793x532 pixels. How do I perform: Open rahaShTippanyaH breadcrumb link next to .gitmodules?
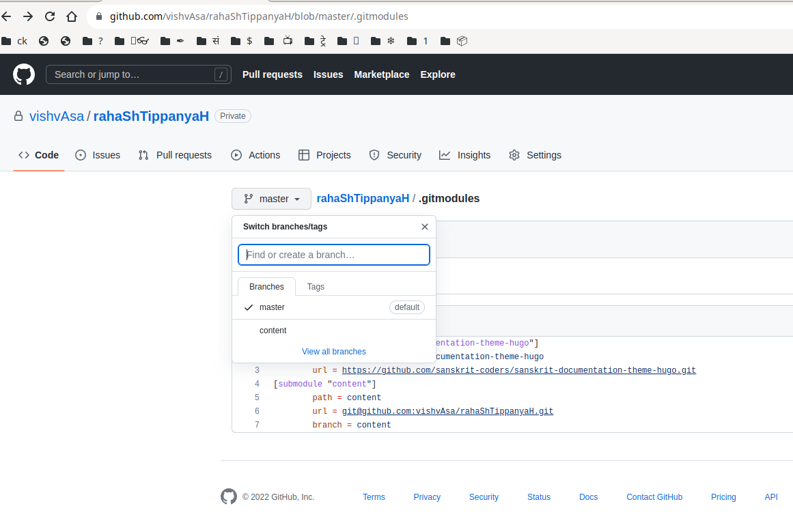[x=363, y=198]
